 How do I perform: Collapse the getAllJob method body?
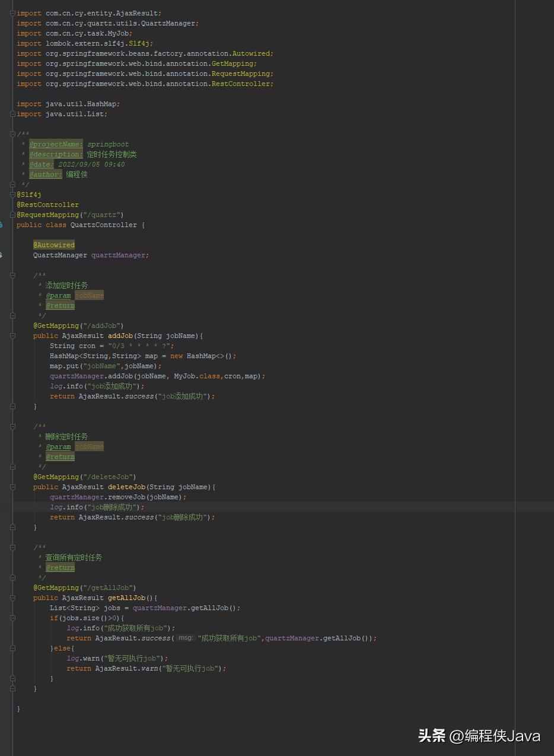tap(13, 598)
